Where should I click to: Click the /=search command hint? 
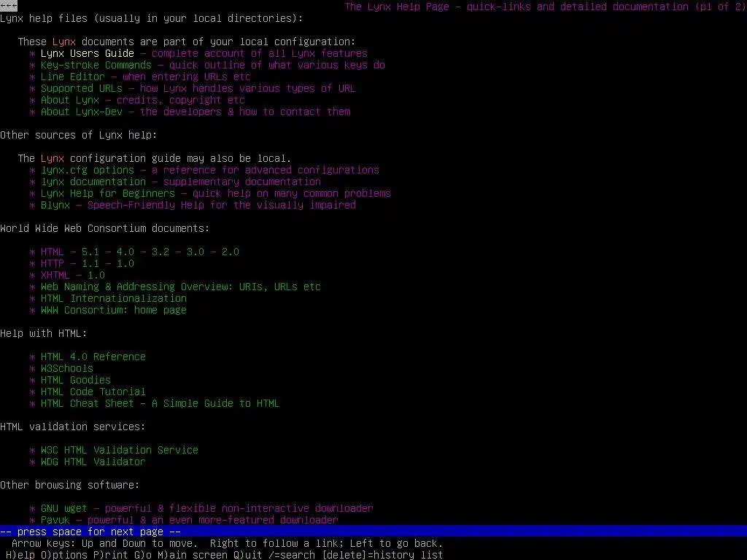[291, 555]
